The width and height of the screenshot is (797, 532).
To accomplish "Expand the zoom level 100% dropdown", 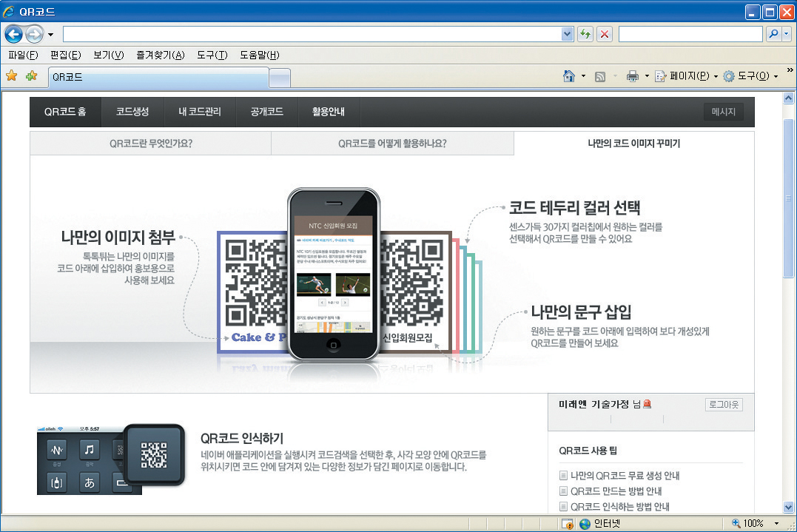I will point(776,523).
